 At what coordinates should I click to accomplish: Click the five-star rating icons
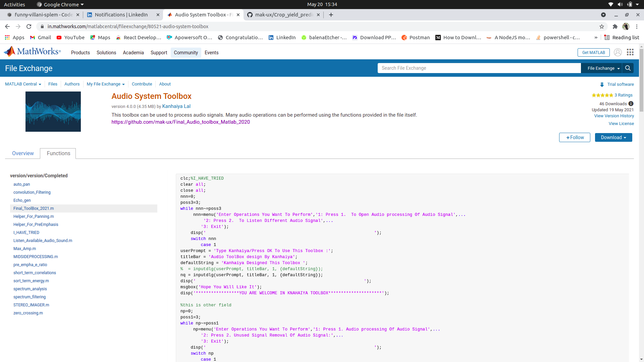pos(602,95)
